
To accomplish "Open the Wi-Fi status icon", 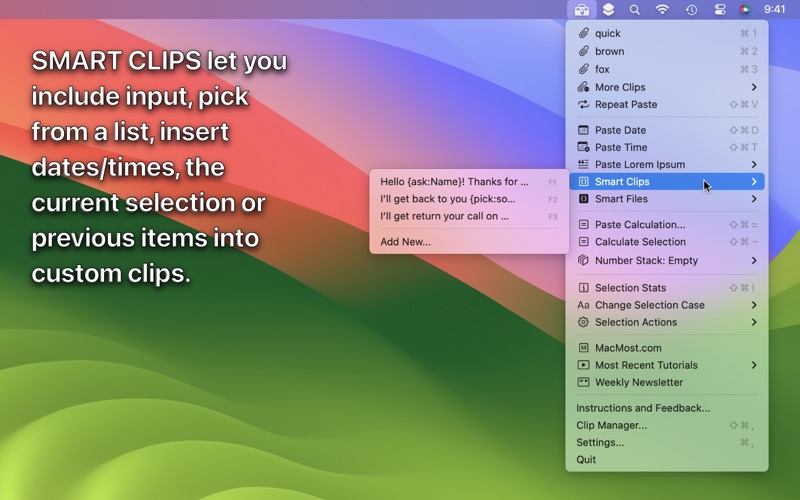I will pyautogui.click(x=662, y=10).
